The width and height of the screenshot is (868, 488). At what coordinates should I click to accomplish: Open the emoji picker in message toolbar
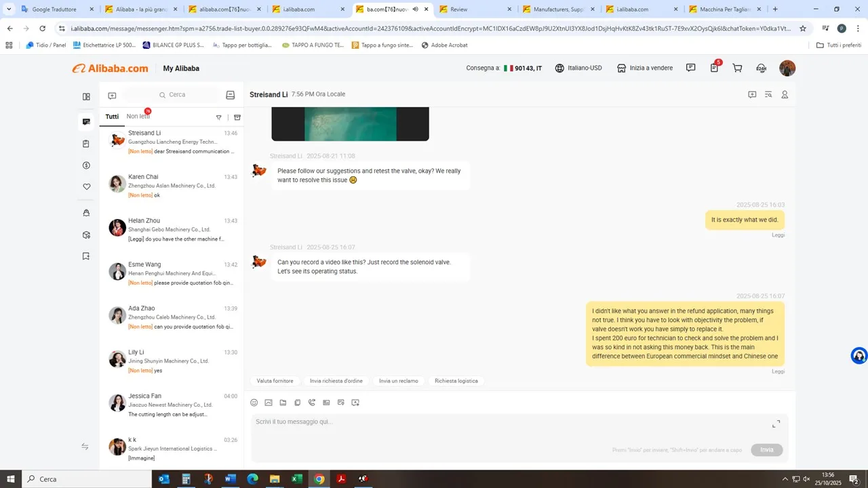tap(254, 403)
